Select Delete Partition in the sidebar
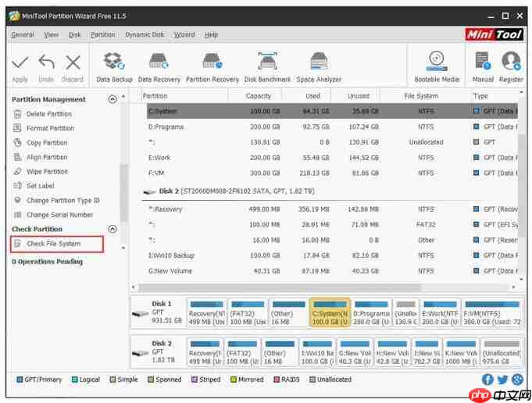532x403 pixels. coord(49,114)
